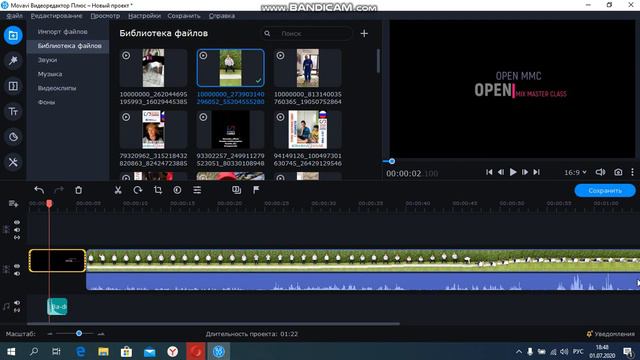Image resolution: width=640 pixels, height=360 pixels.
Task: Undo the last action
Action: click(x=39, y=190)
